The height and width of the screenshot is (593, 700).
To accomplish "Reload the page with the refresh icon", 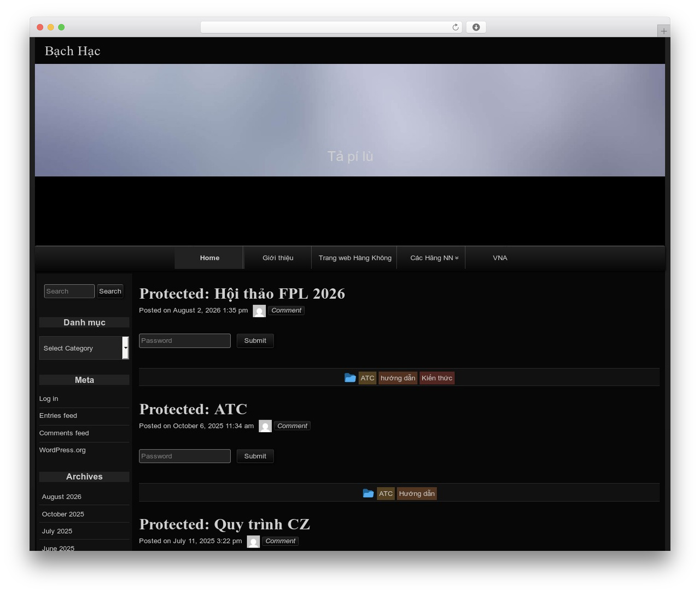I will tap(456, 27).
